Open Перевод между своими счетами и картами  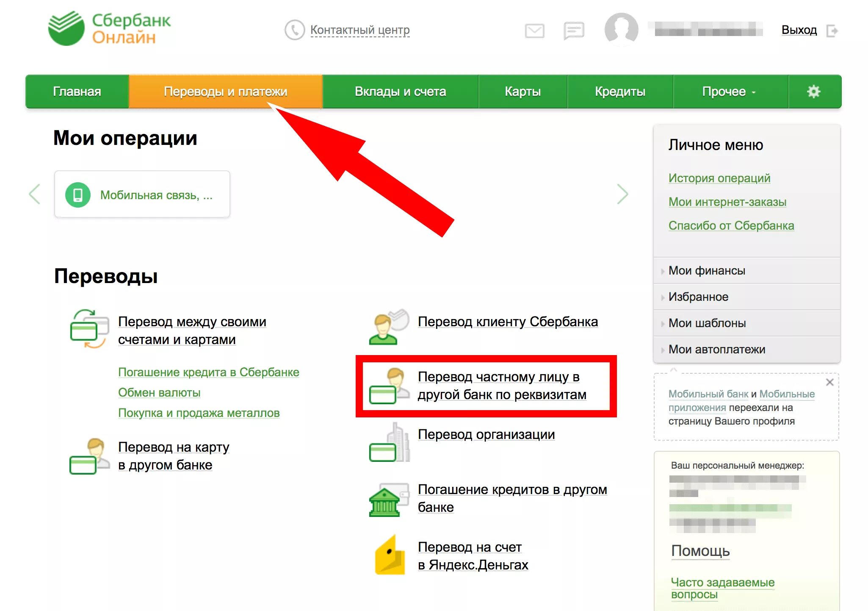tap(192, 330)
